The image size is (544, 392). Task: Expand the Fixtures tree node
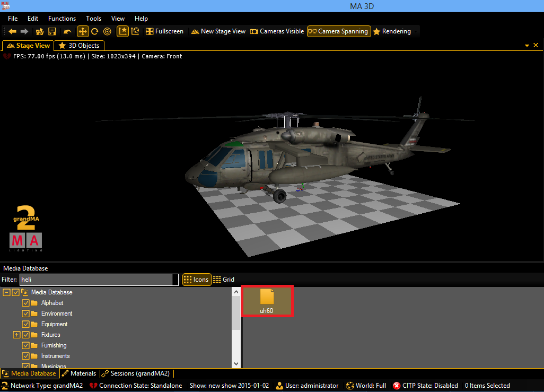(16, 335)
